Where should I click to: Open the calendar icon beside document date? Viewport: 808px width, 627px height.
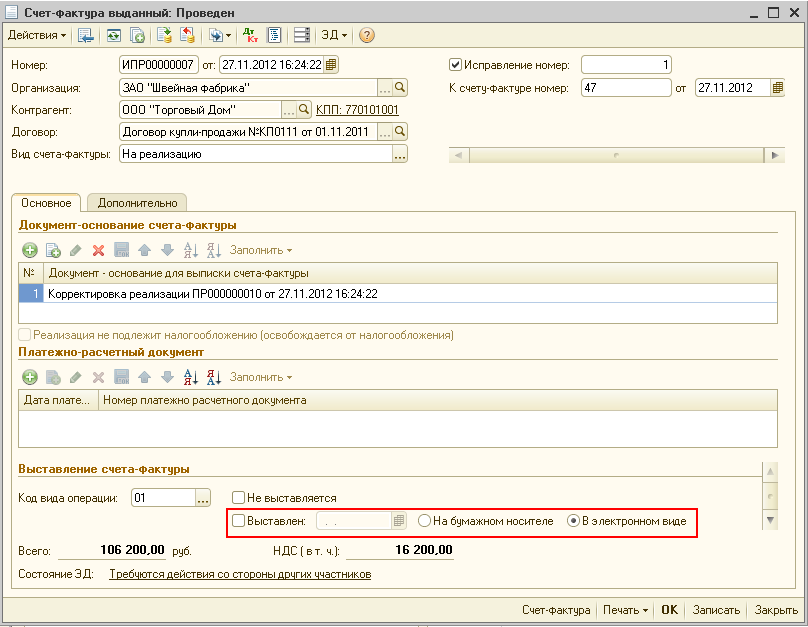332,65
